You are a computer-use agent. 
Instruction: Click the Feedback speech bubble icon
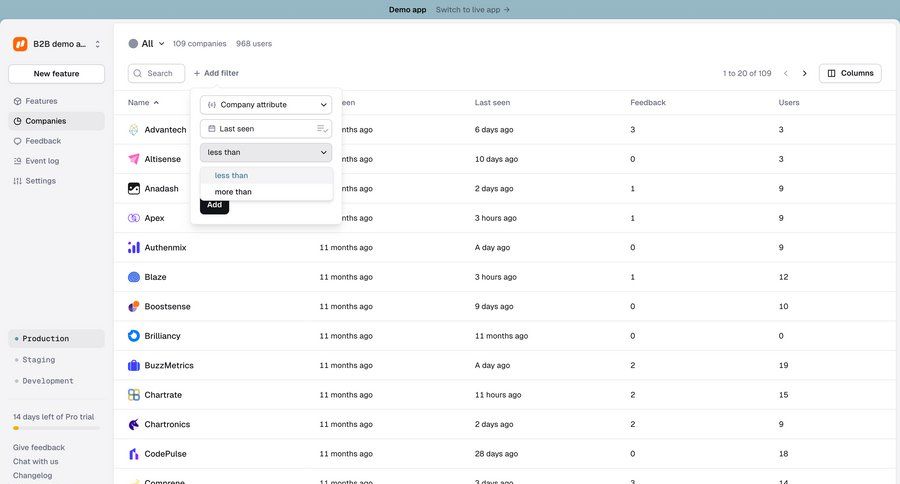[x=17, y=141]
